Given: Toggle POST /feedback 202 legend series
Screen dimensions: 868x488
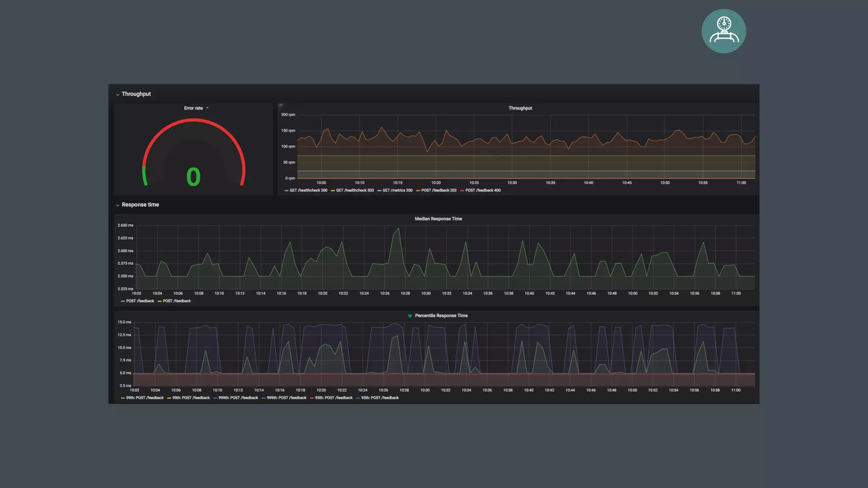Looking at the screenshot, I should [439, 191].
